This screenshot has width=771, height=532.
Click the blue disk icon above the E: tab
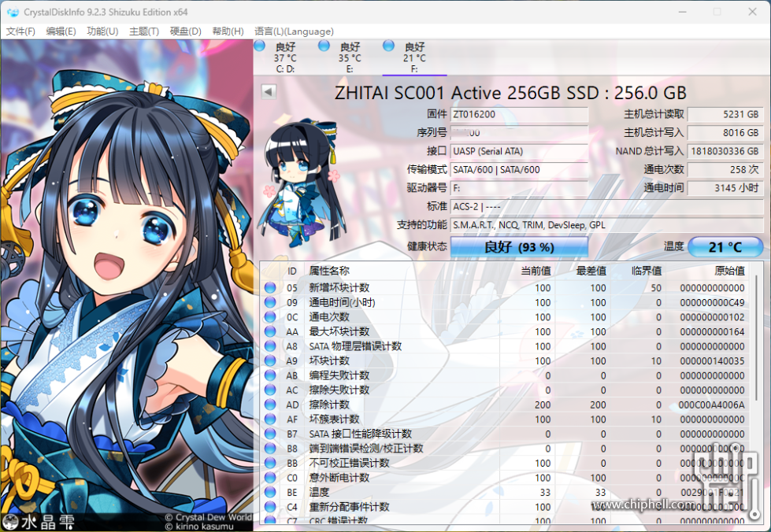click(x=323, y=46)
